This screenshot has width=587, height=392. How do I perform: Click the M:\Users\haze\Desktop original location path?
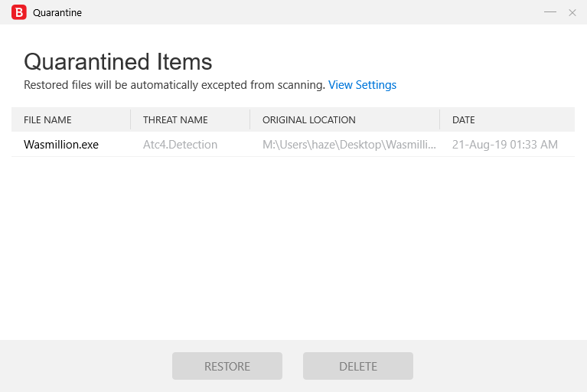(x=349, y=144)
